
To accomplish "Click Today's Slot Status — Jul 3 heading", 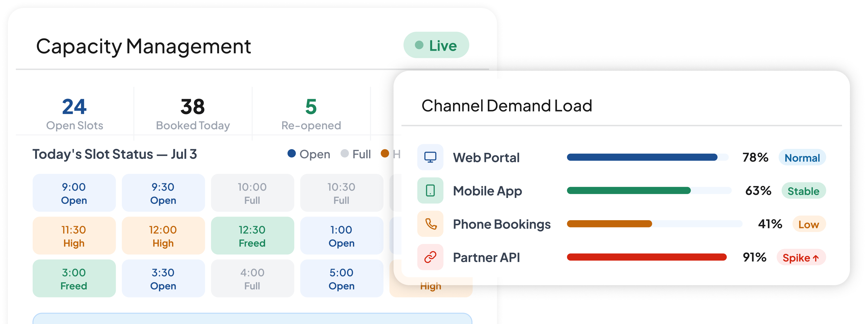I will point(115,154).
